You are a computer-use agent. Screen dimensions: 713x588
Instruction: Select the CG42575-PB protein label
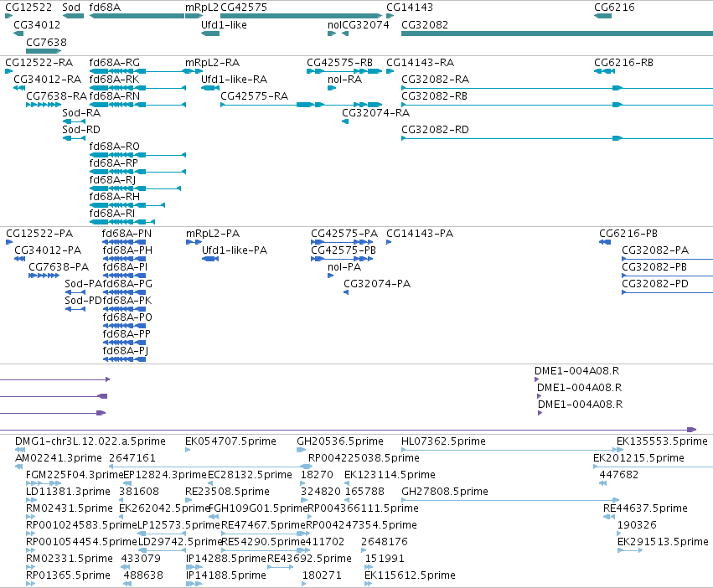(x=344, y=250)
